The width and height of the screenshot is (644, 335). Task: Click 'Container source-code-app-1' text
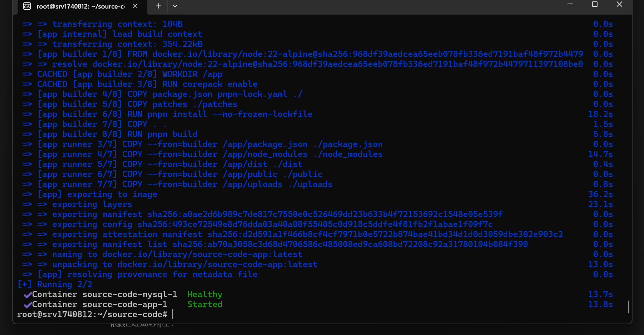click(99, 305)
